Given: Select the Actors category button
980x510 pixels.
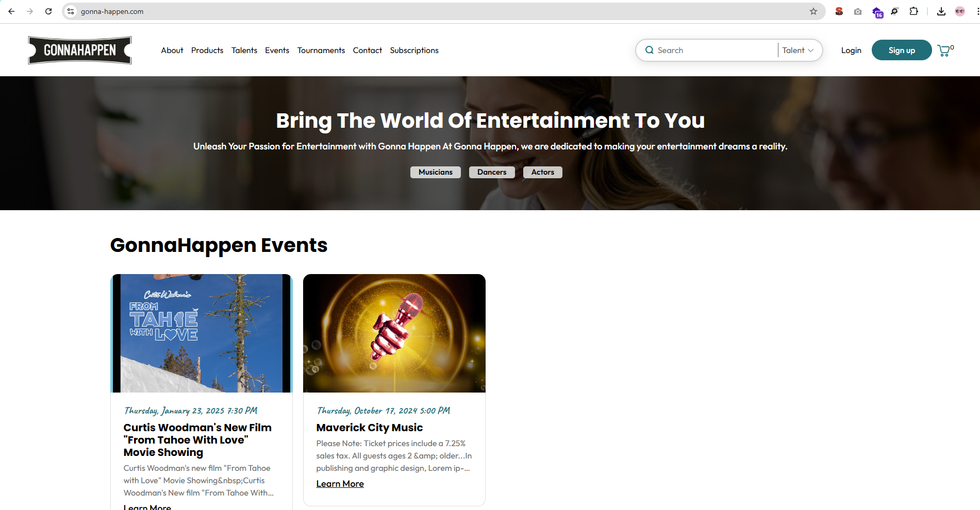Looking at the screenshot, I should 543,172.
